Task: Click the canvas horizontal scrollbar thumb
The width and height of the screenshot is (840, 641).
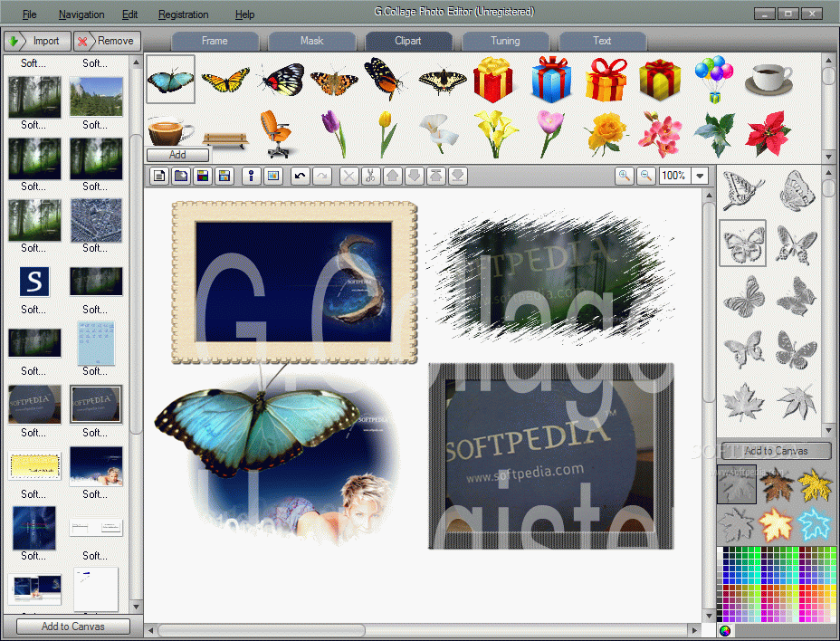Action: [x=262, y=630]
